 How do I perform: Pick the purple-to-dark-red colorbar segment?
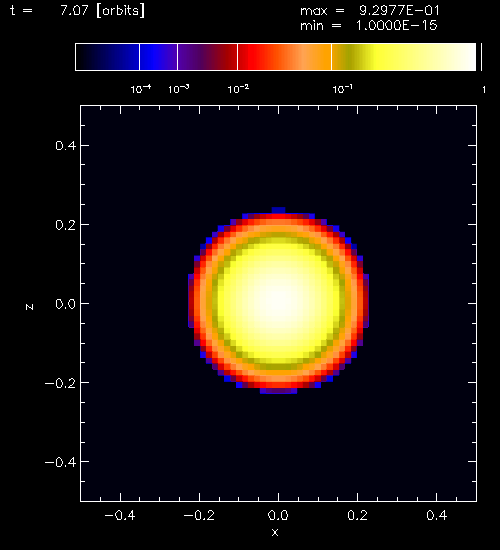click(207, 57)
